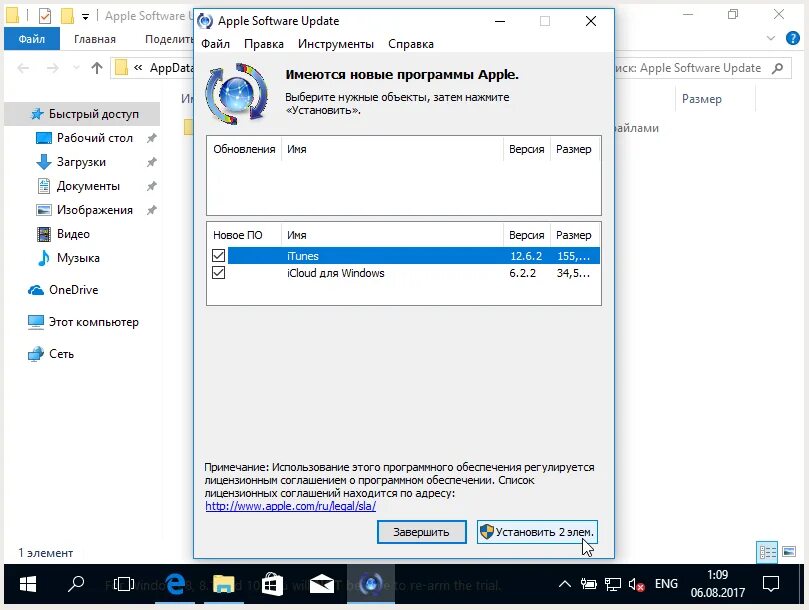Click pin icon next to Документы
This screenshot has width=809, height=610.
tap(151, 186)
